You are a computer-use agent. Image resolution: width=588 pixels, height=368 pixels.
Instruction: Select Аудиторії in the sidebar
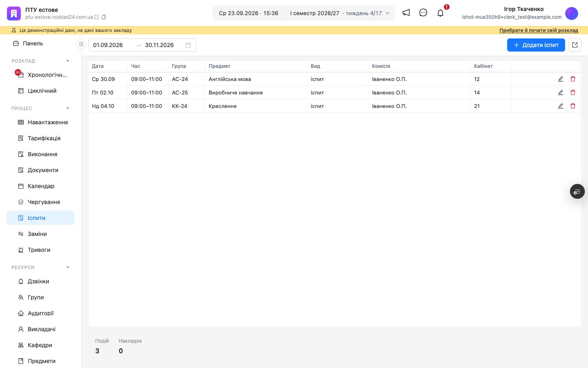click(x=40, y=313)
